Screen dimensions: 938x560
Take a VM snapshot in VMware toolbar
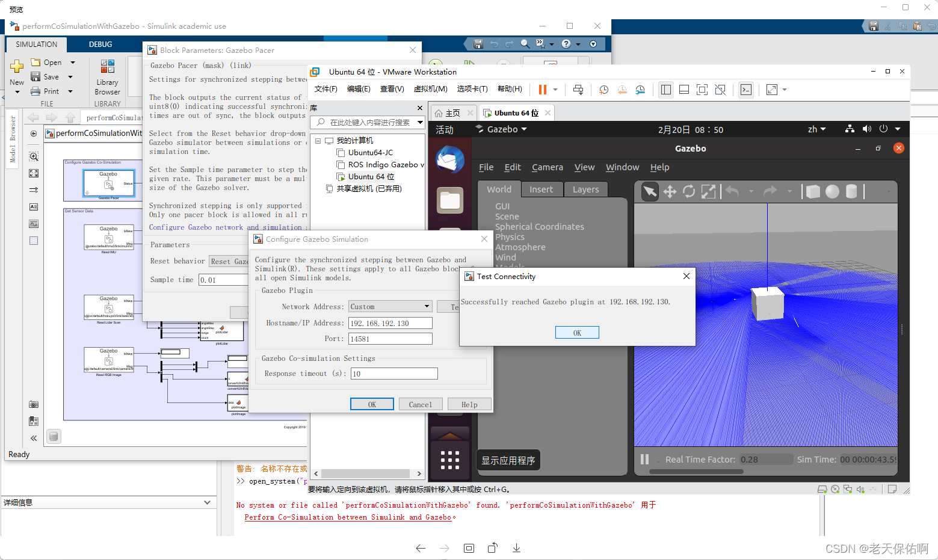(603, 89)
